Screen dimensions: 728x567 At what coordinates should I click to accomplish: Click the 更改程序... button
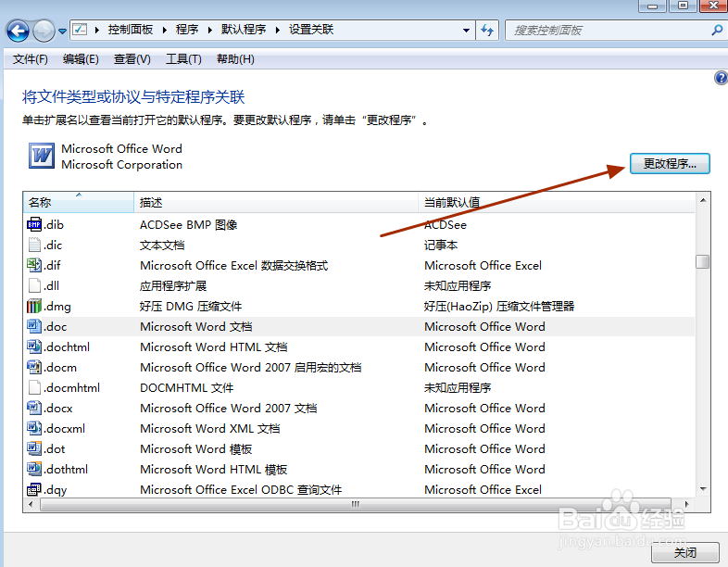click(x=670, y=163)
